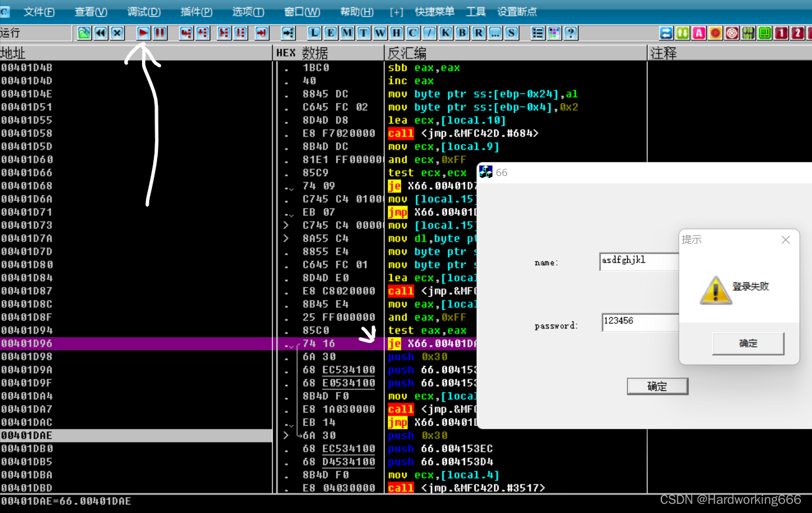Open Breakpoints window with B button
This screenshot has height=513, width=812.
click(462, 33)
